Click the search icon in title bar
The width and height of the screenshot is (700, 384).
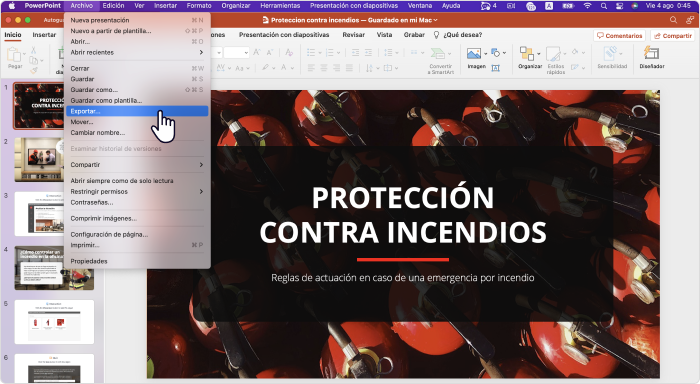tap(673, 20)
